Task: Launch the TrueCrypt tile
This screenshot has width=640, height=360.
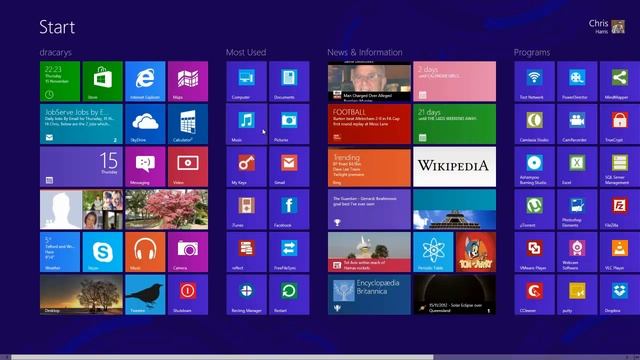Action: point(620,124)
